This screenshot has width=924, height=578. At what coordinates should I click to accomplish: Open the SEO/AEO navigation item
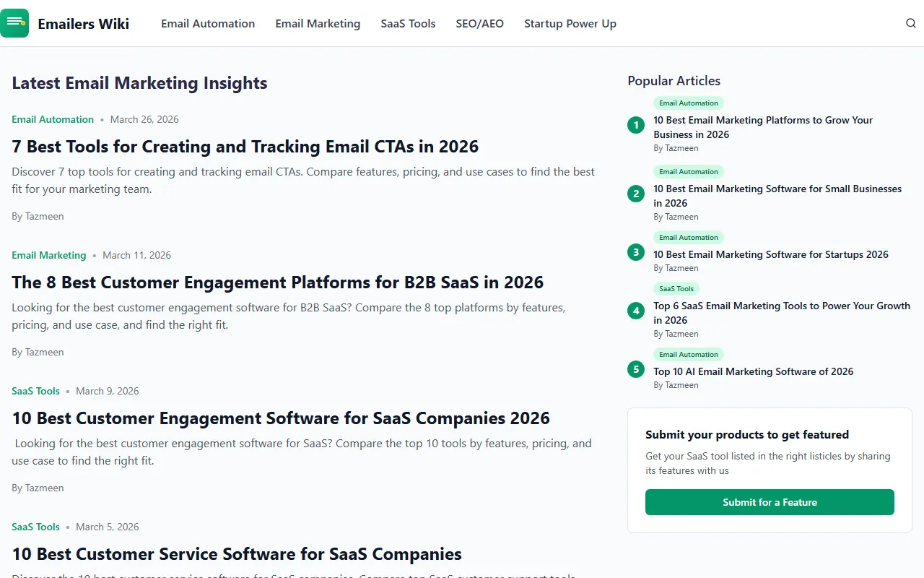tap(479, 24)
